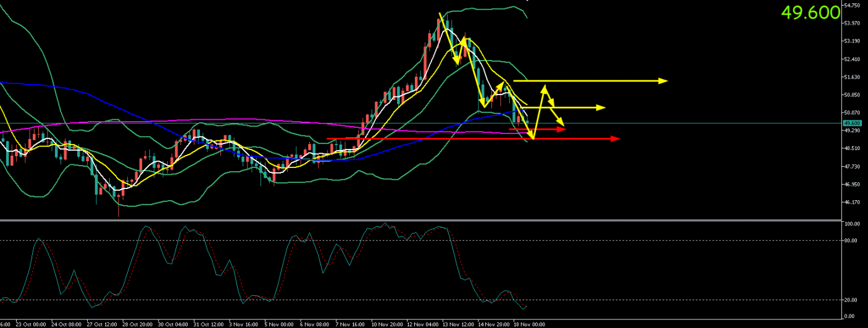Select the arrowhead of the longest red arrow

click(x=616, y=139)
